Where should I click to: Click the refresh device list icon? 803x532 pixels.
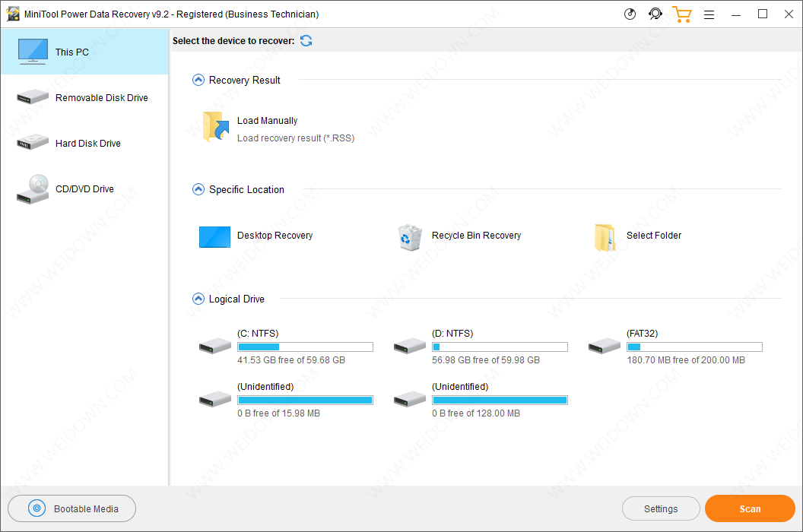pos(306,41)
